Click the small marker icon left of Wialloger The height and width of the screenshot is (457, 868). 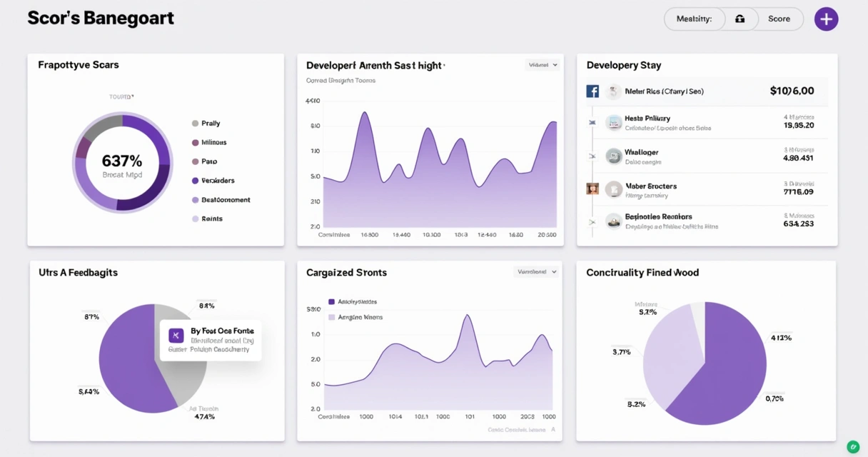pyautogui.click(x=592, y=156)
